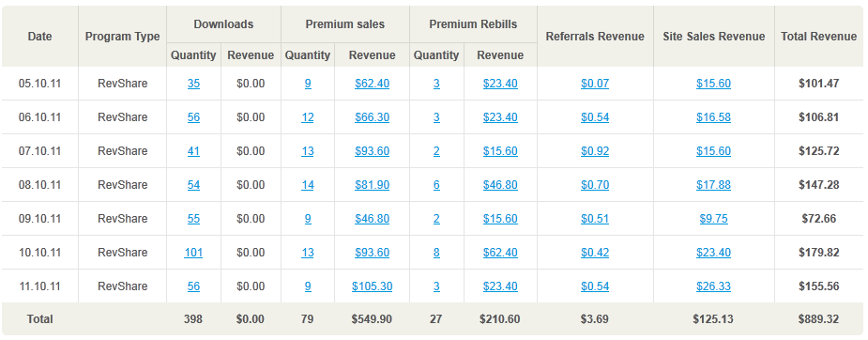Open site sales revenue $15.60 on 05.10.11
The height and width of the screenshot is (340, 868).
pos(713,84)
